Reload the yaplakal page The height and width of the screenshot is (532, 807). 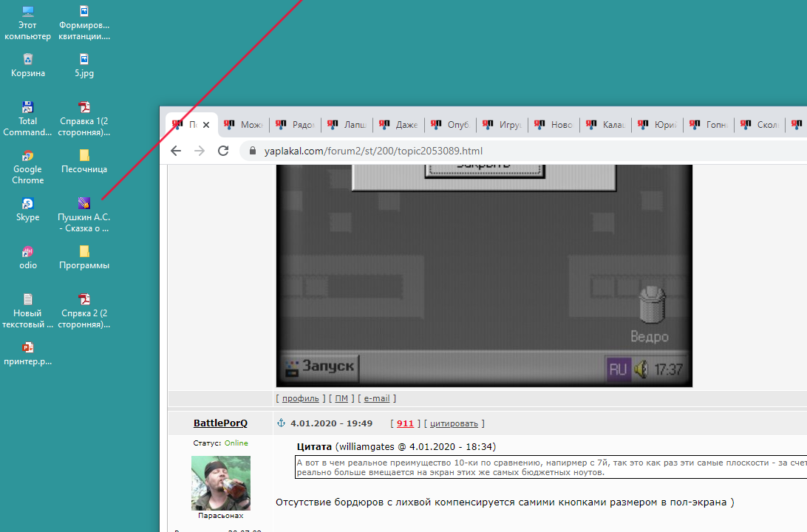[x=223, y=151]
